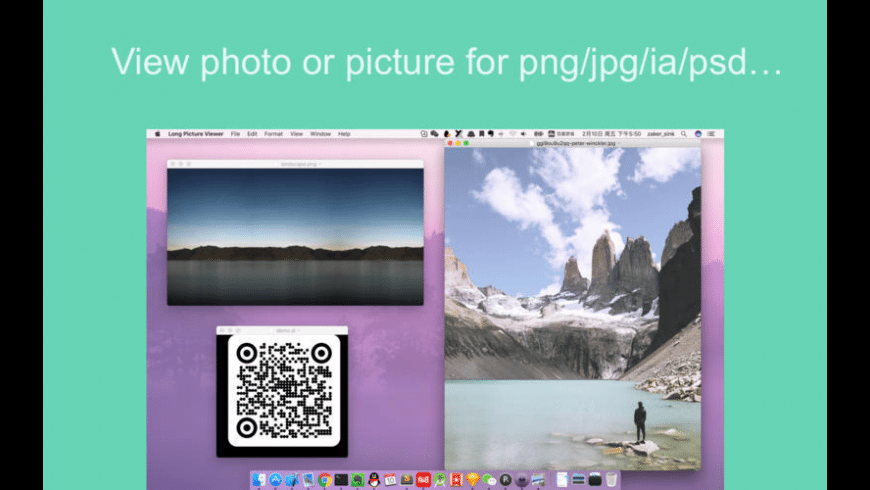This screenshot has width=870, height=490.
Task: Open the Edit menu
Action: pos(252,134)
